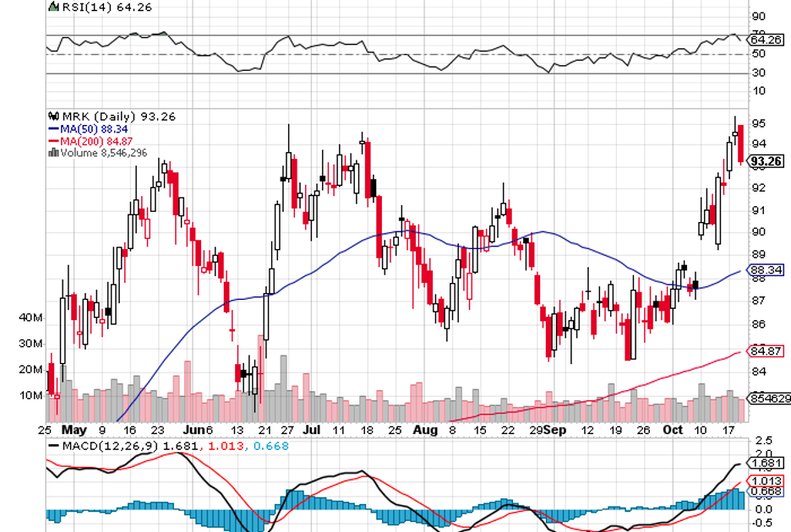Image resolution: width=791 pixels, height=532 pixels.
Task: Click the volume bars icon in legend
Action: coord(54,153)
